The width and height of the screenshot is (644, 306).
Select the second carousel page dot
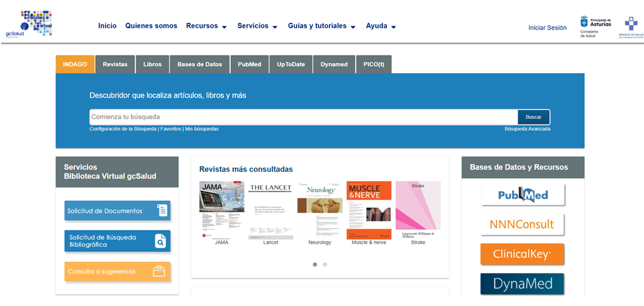click(325, 264)
